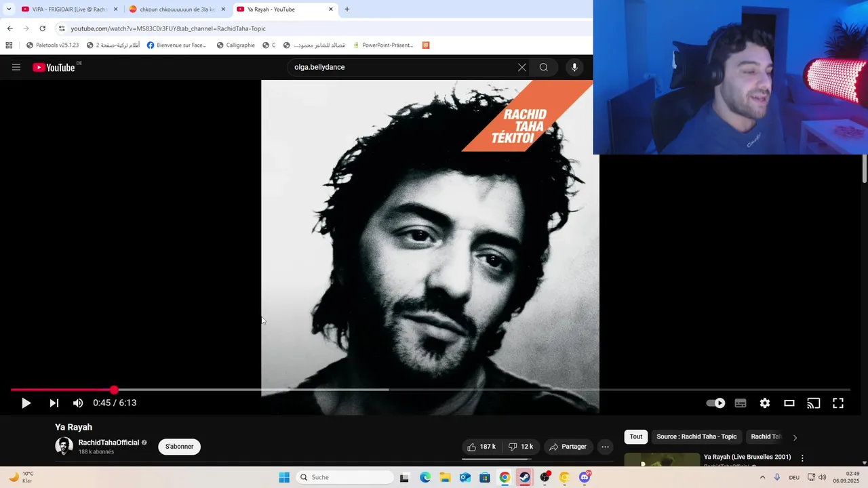Open weather widget showing 10°C
The image size is (868, 488).
pyautogui.click(x=22, y=477)
